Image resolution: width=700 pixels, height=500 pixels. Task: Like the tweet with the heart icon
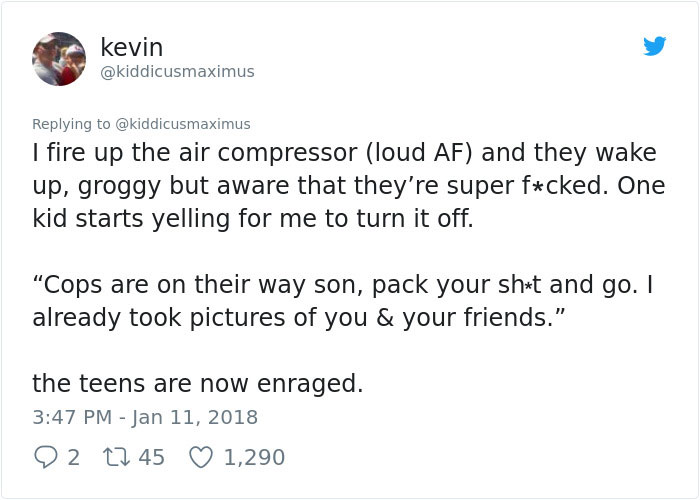(201, 458)
